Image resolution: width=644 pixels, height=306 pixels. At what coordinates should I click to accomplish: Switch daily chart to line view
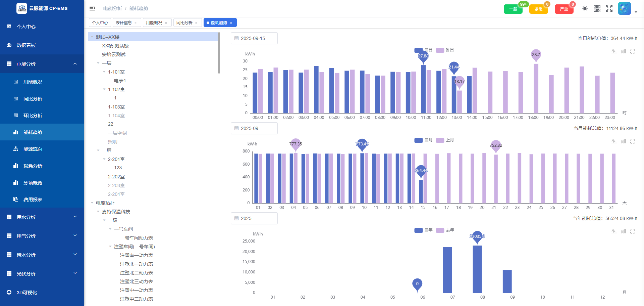[x=614, y=51]
